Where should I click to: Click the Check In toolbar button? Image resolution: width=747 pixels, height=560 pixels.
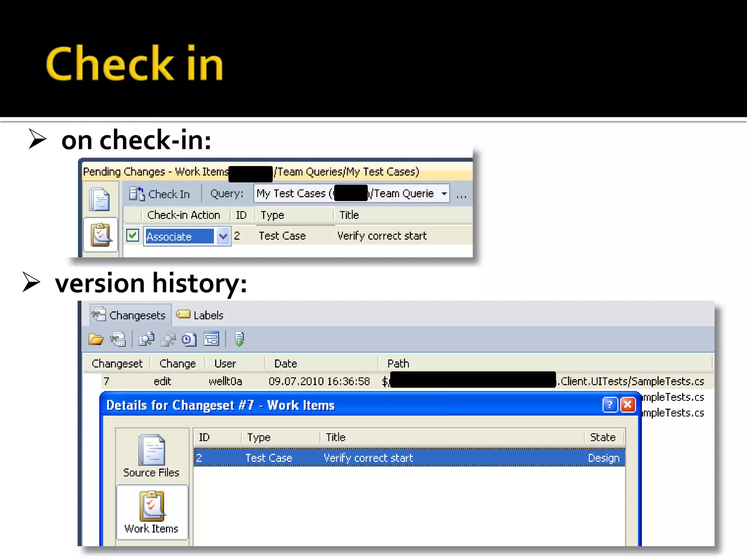pyautogui.click(x=160, y=194)
